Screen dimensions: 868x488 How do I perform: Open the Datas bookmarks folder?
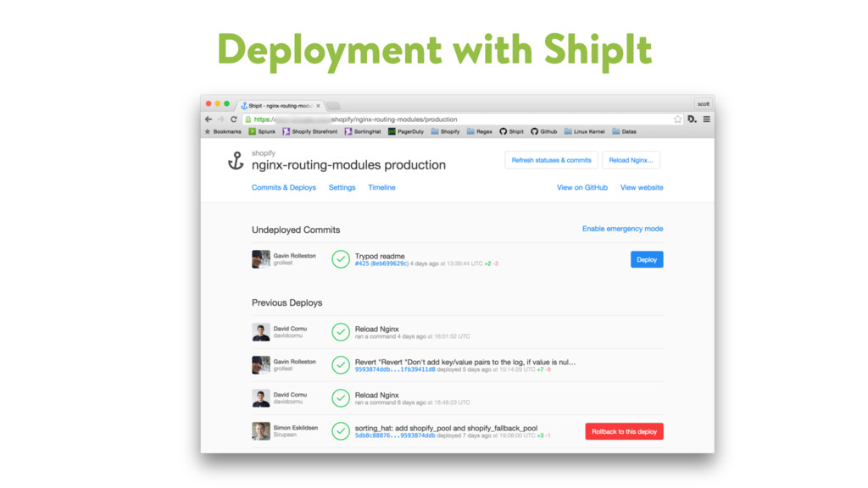[x=625, y=131]
